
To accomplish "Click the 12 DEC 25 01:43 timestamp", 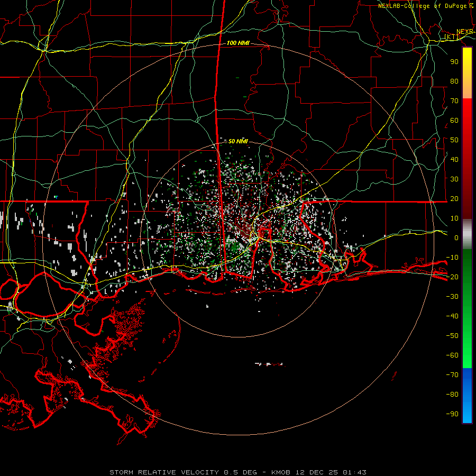I will [331, 472].
